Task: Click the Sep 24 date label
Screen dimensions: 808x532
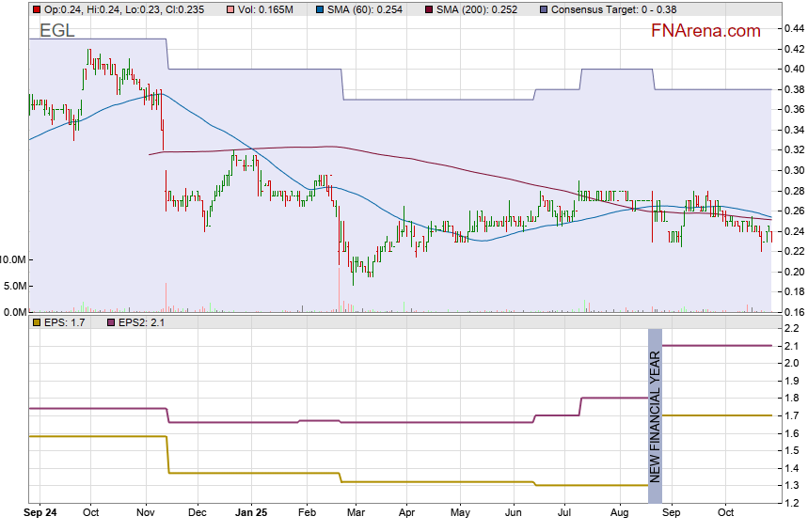Action: 40,514
